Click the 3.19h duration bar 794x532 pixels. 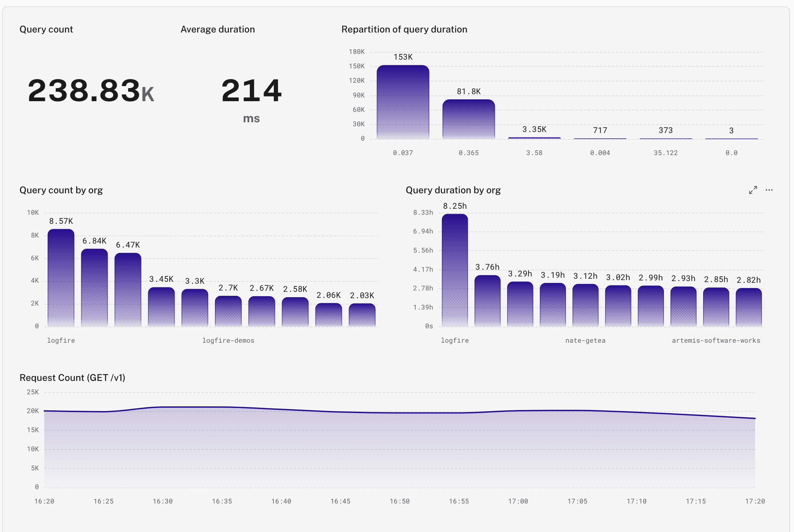pos(553,305)
